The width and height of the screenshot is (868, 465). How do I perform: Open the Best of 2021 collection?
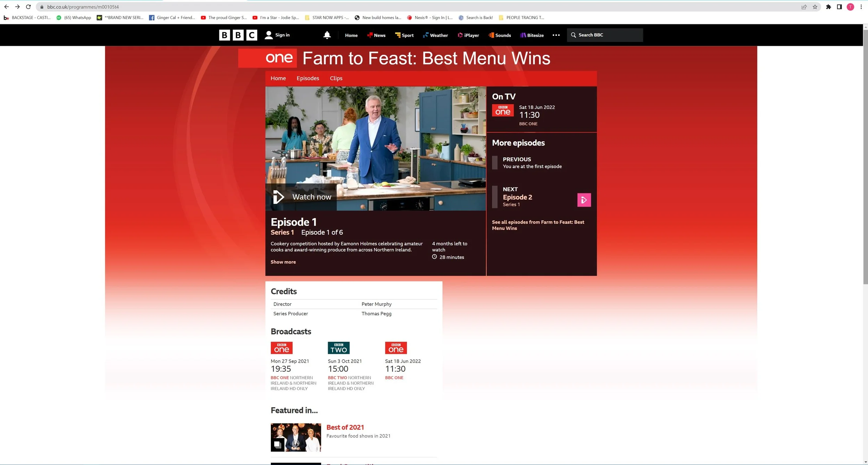click(345, 427)
